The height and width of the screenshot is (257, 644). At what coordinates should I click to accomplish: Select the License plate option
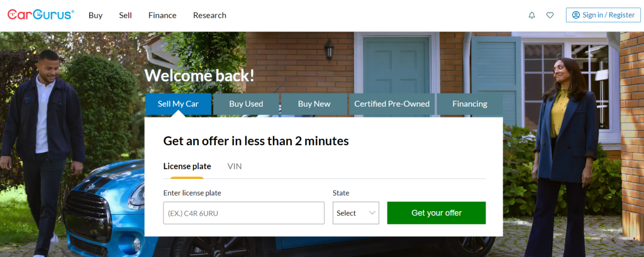click(x=187, y=167)
